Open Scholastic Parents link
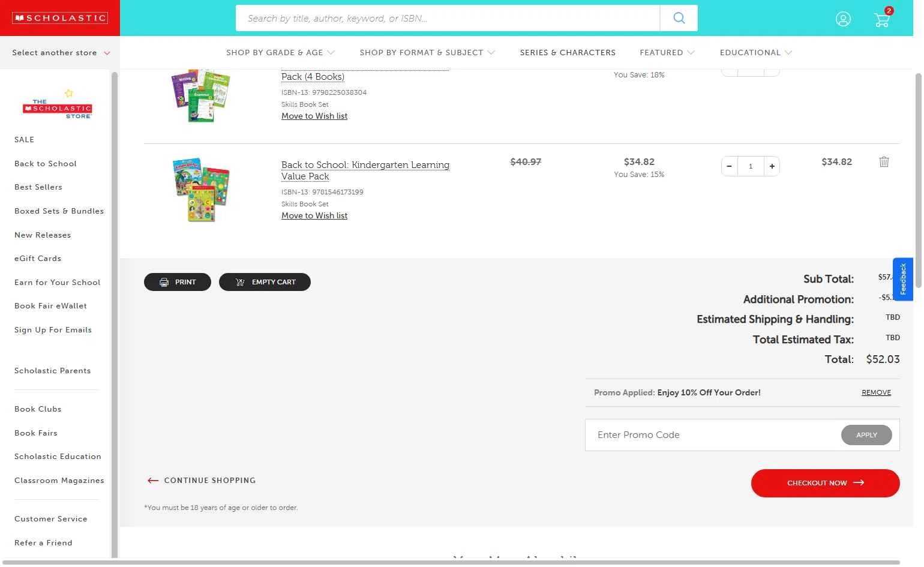This screenshot has height=567, width=924. click(52, 371)
